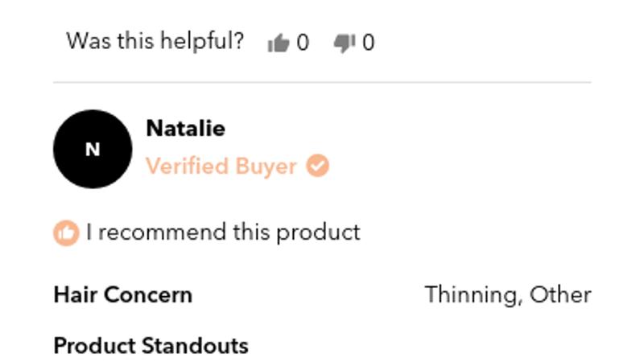The height and width of the screenshot is (362, 644).
Task: Click the Product Standouts heading
Action: click(151, 346)
